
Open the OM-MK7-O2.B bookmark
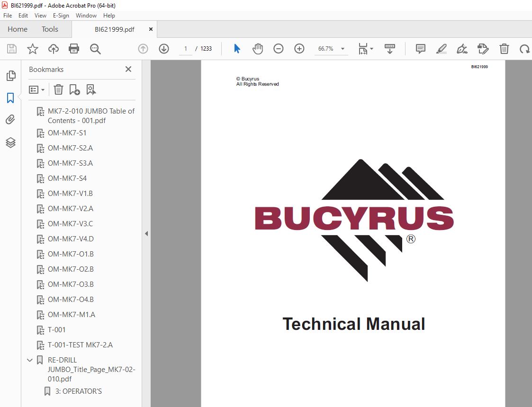[x=71, y=269]
